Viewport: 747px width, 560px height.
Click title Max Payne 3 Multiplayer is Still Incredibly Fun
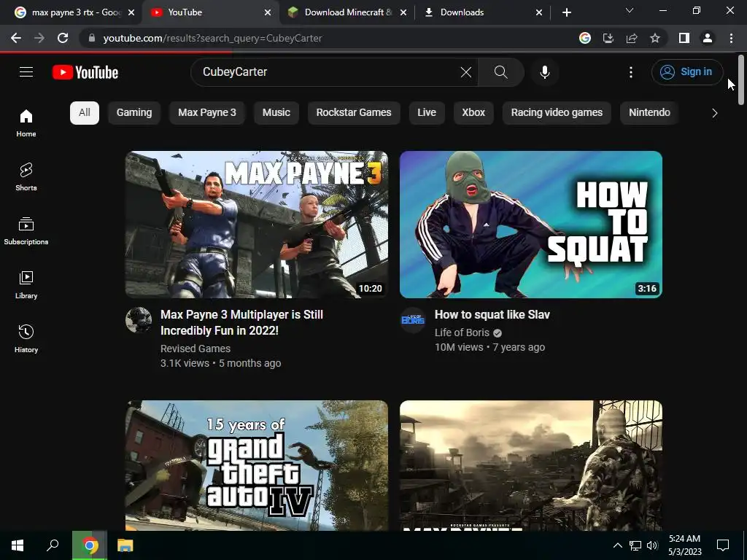pos(241,322)
